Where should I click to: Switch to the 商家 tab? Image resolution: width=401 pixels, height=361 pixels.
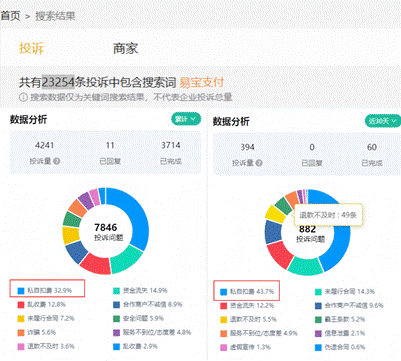click(x=125, y=49)
